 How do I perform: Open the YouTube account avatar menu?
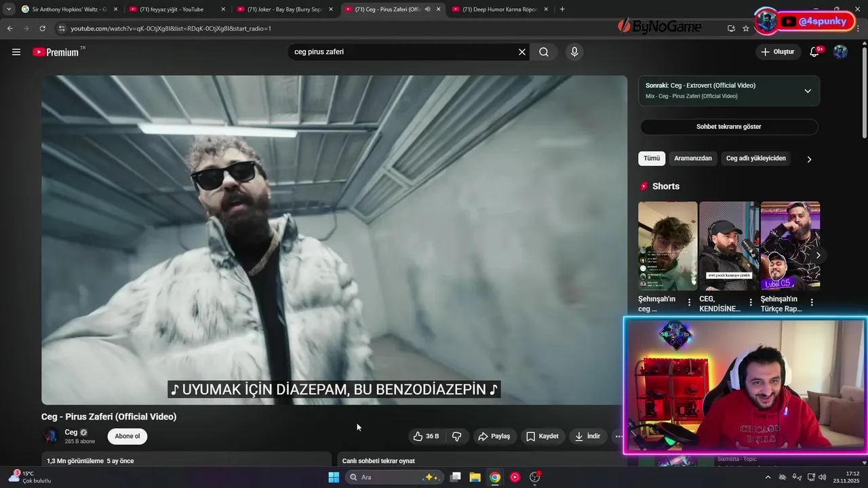(x=840, y=52)
